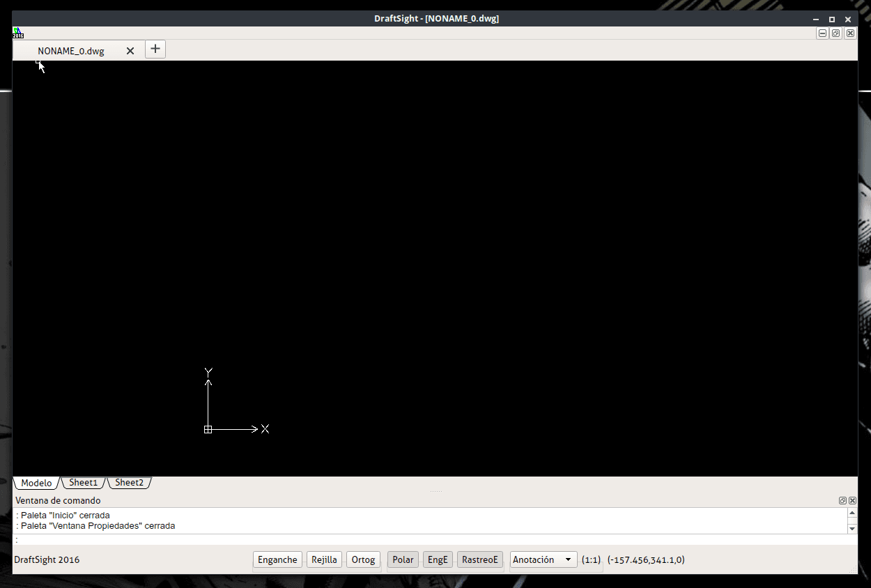Click the 'Paleta "Inicio" cerrada' message
This screenshot has width=871, height=588.
point(65,516)
